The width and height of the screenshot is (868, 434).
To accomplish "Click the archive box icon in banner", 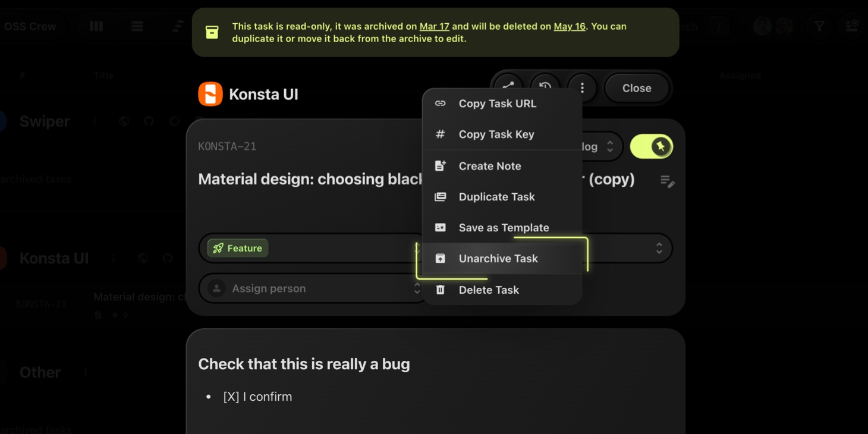I will click(x=212, y=32).
